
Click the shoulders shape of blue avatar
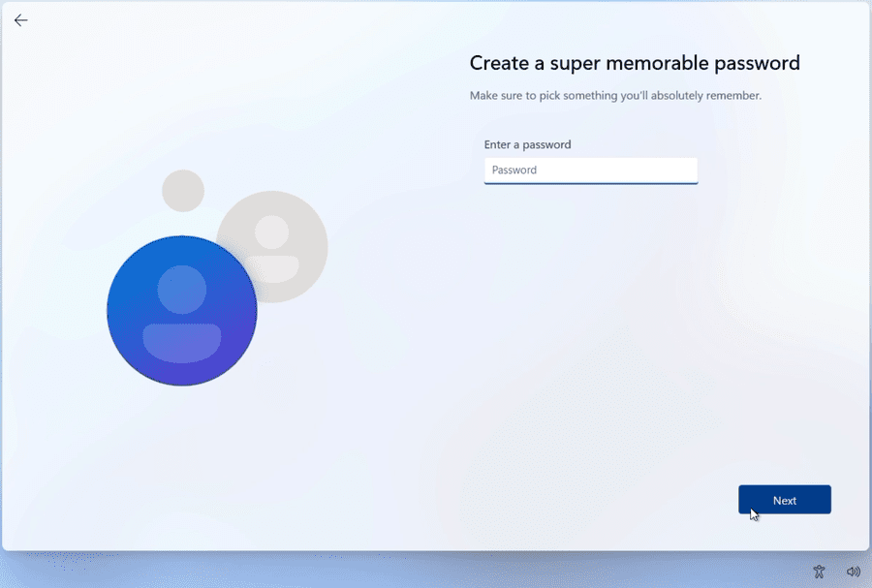coord(182,343)
